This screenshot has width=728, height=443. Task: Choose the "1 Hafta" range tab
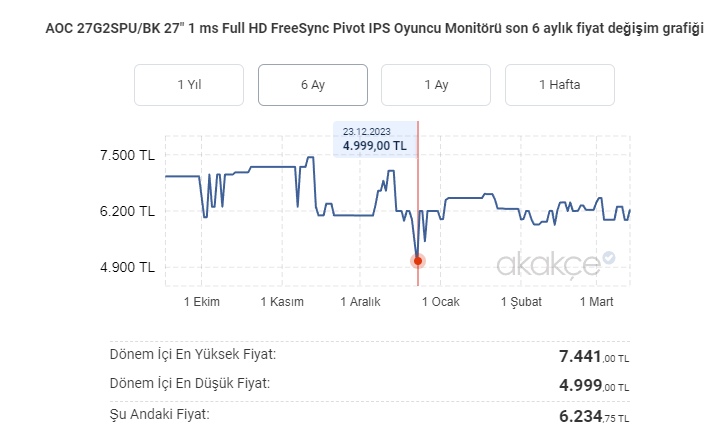(559, 85)
